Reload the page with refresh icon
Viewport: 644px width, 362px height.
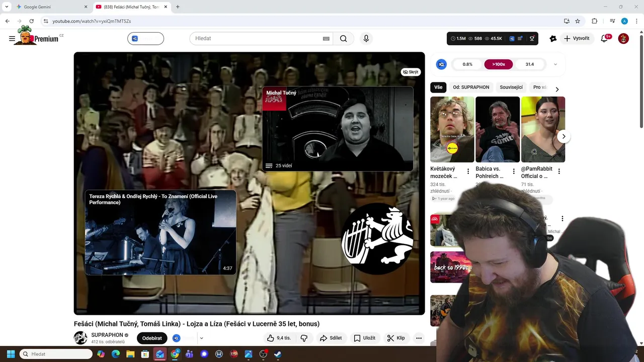[x=31, y=21]
